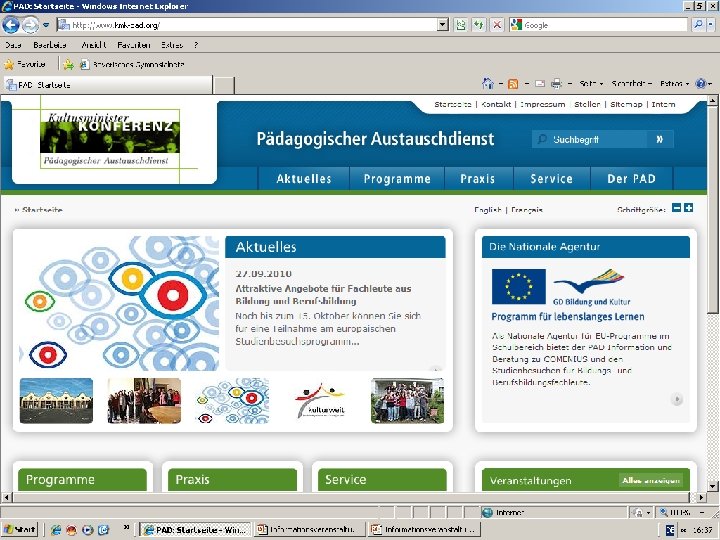Follow the Kontakt link
The height and width of the screenshot is (540, 720).
(x=496, y=104)
